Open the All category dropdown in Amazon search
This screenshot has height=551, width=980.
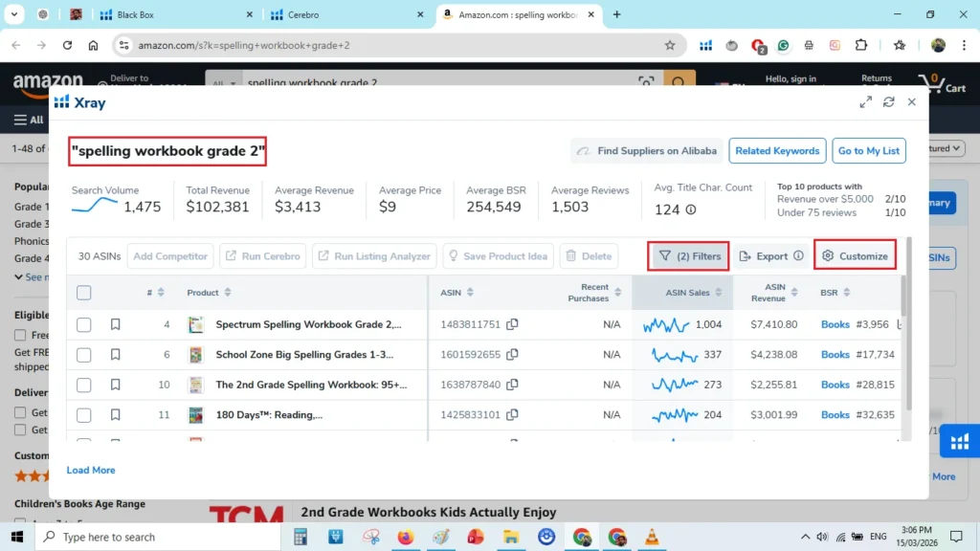[223, 83]
